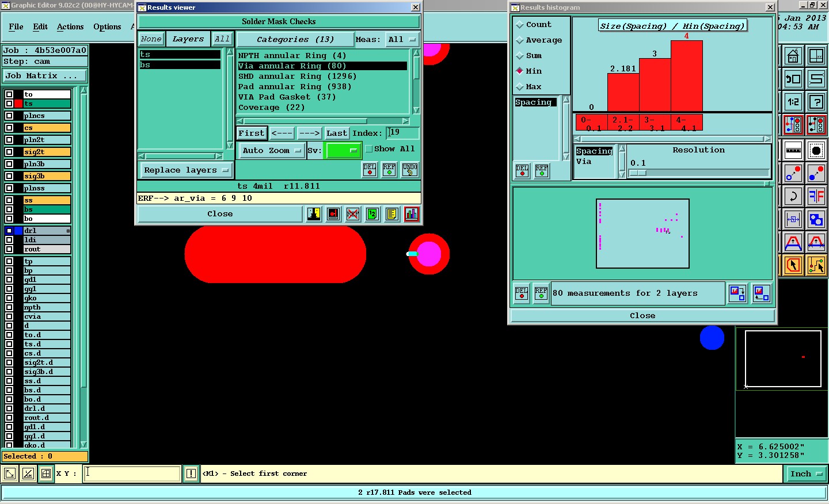The image size is (829, 504).
Task: Open the question mark help icon
Action: click(816, 102)
